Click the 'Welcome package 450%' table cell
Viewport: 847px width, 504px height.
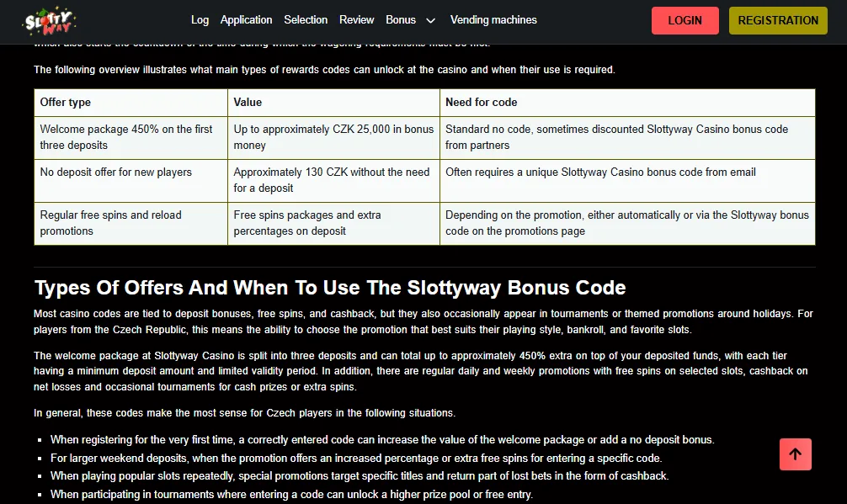(131, 138)
